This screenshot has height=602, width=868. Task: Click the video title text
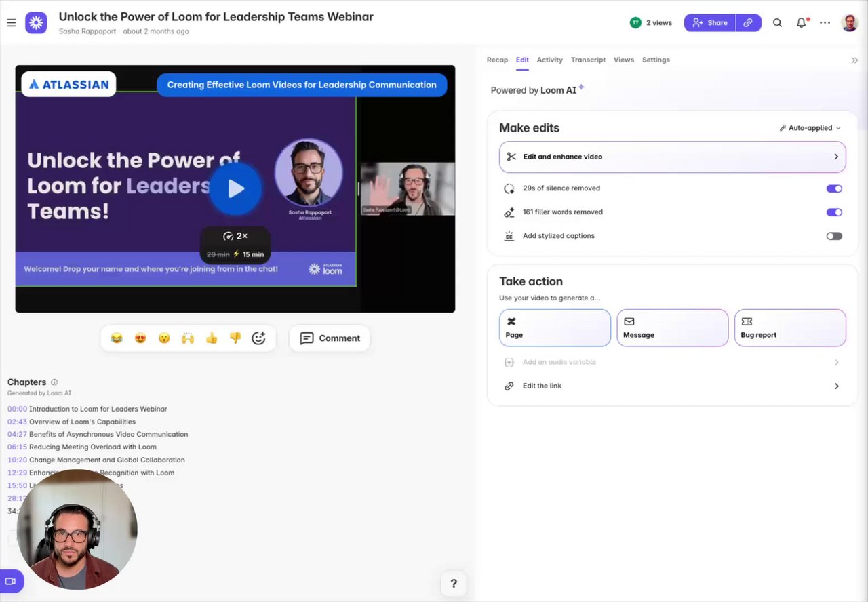[x=216, y=17]
